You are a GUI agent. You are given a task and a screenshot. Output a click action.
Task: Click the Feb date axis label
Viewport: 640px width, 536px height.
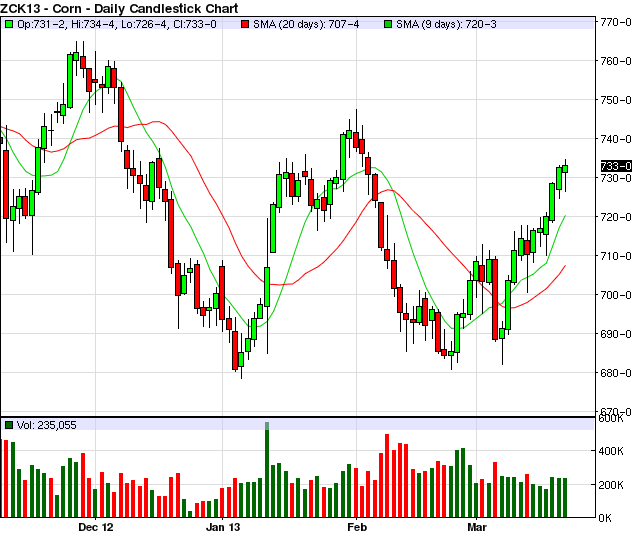point(357,527)
